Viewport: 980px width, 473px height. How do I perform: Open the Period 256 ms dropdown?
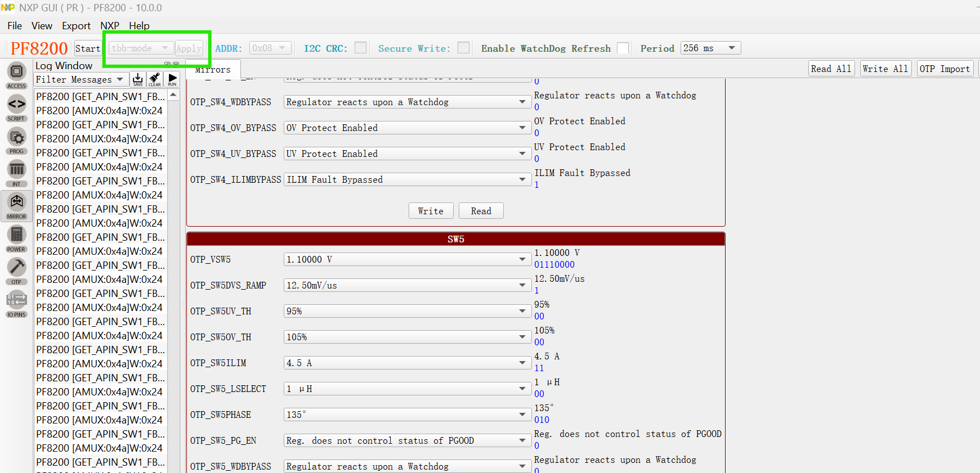coord(710,48)
